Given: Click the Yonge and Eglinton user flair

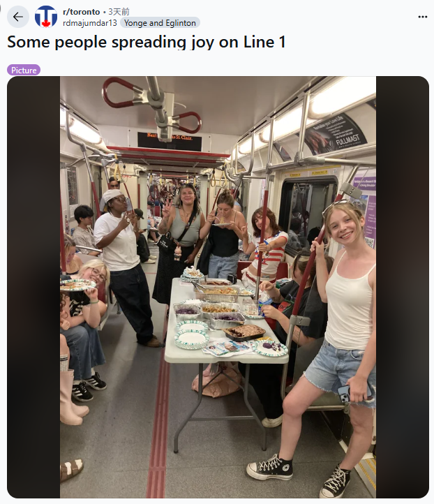Looking at the screenshot, I should click(160, 23).
